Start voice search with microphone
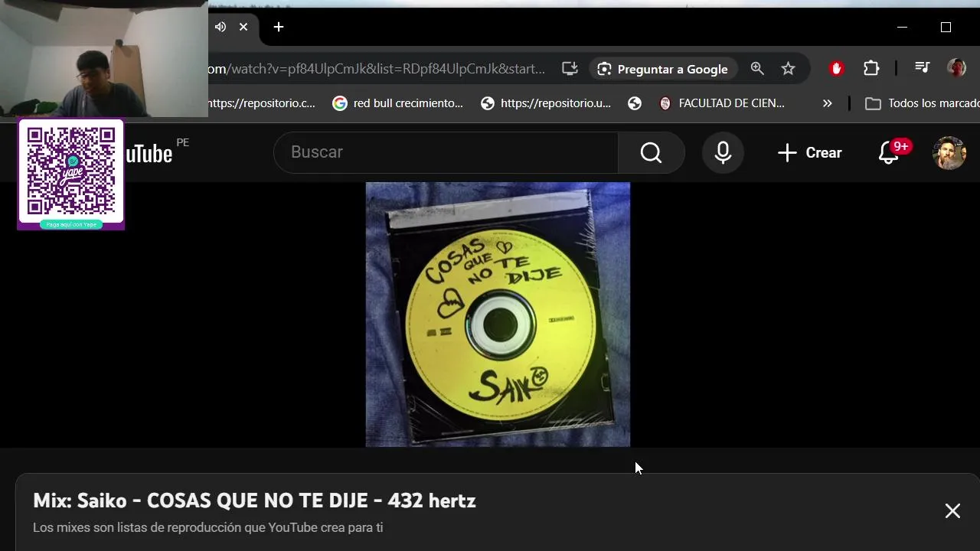 tap(723, 153)
